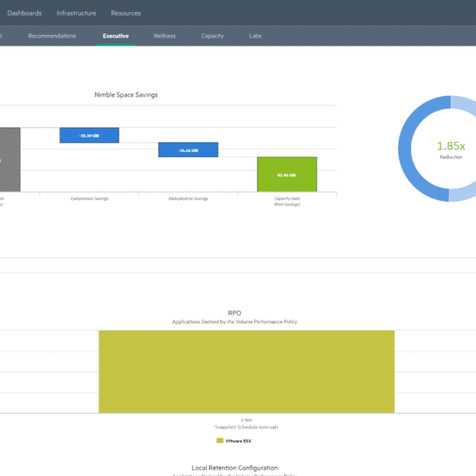Click the 'RPO' chart title
The image size is (476, 476).
(234, 313)
